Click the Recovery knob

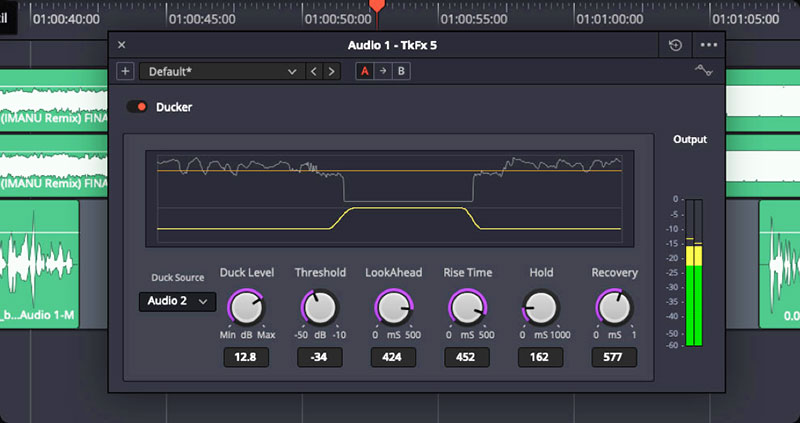(614, 308)
